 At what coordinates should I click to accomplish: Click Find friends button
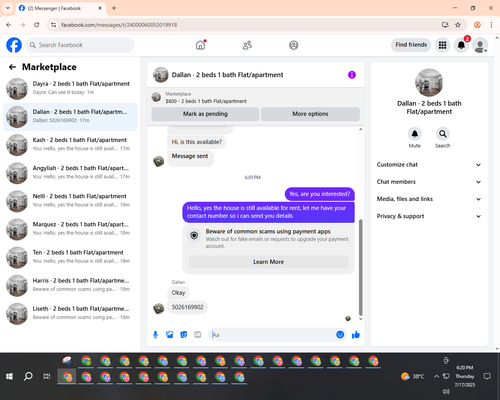(x=411, y=45)
